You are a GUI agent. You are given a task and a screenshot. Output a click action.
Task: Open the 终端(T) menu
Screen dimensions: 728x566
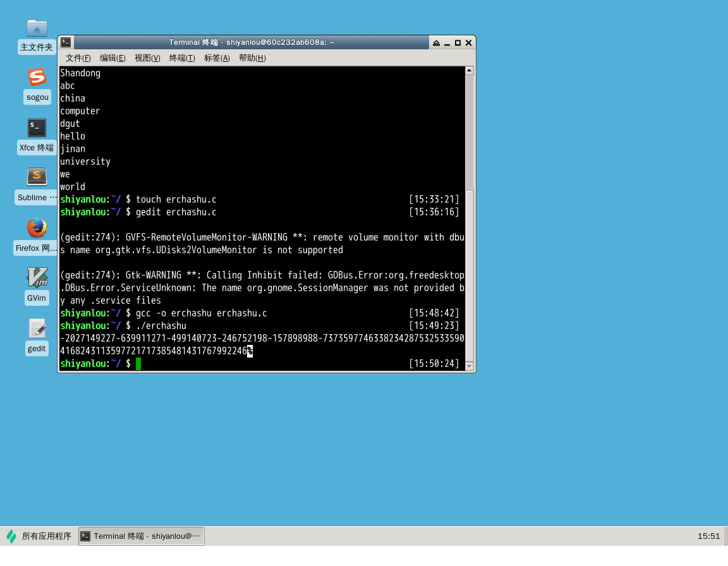coord(182,58)
